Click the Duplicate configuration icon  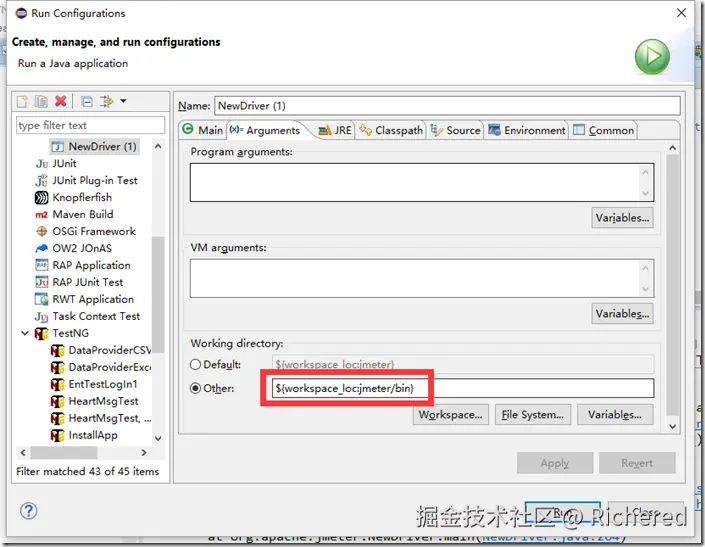click(41, 102)
